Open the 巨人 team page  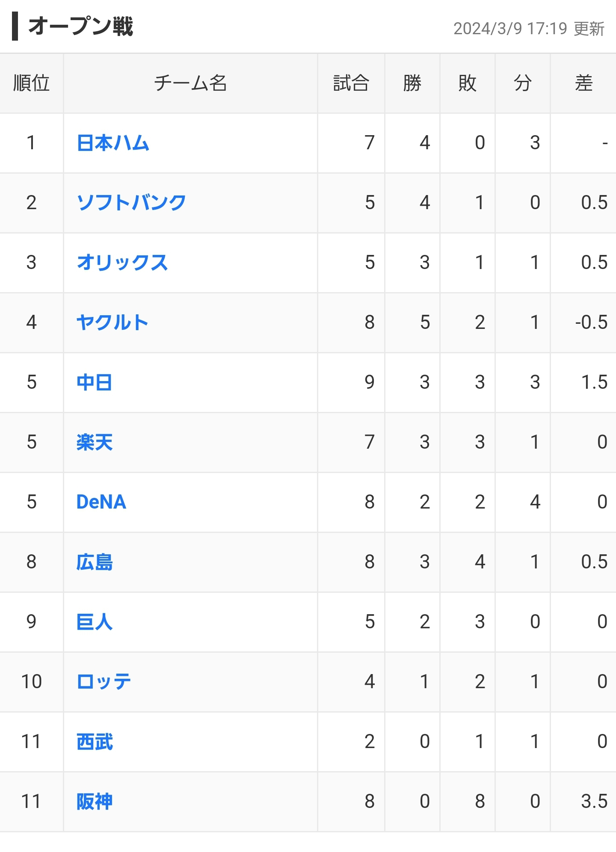tap(95, 622)
